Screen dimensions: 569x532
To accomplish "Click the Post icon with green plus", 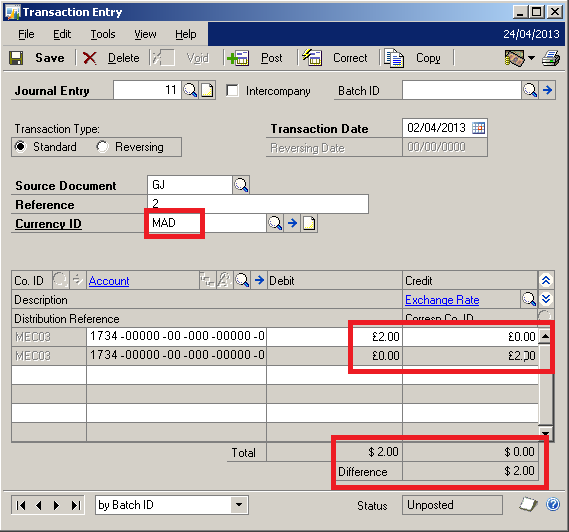I will (238, 58).
